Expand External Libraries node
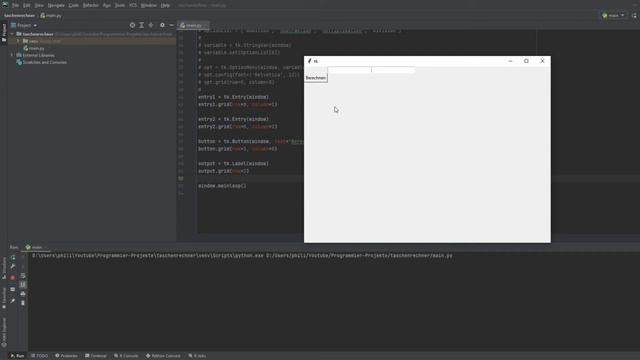 coord(12,55)
